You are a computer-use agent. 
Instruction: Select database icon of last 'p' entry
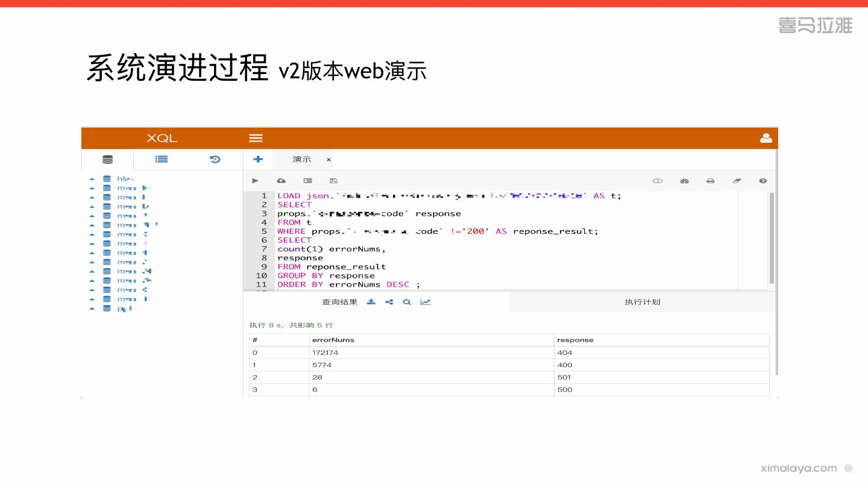click(x=107, y=308)
